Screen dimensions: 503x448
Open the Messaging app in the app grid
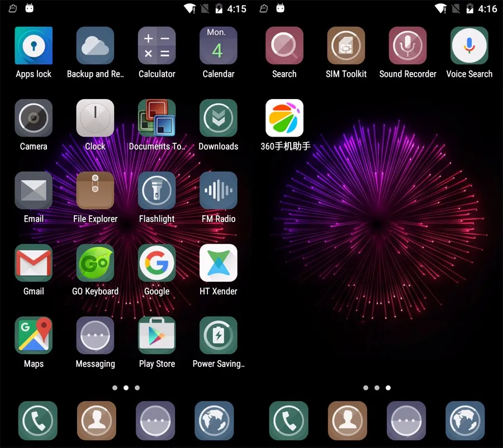tap(95, 336)
